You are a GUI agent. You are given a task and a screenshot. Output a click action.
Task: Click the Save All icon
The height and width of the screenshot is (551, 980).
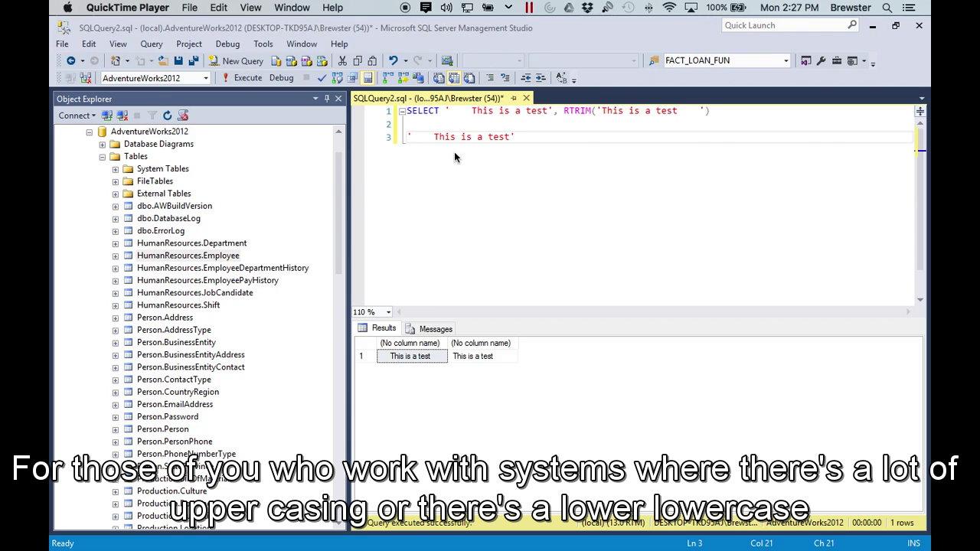193,61
